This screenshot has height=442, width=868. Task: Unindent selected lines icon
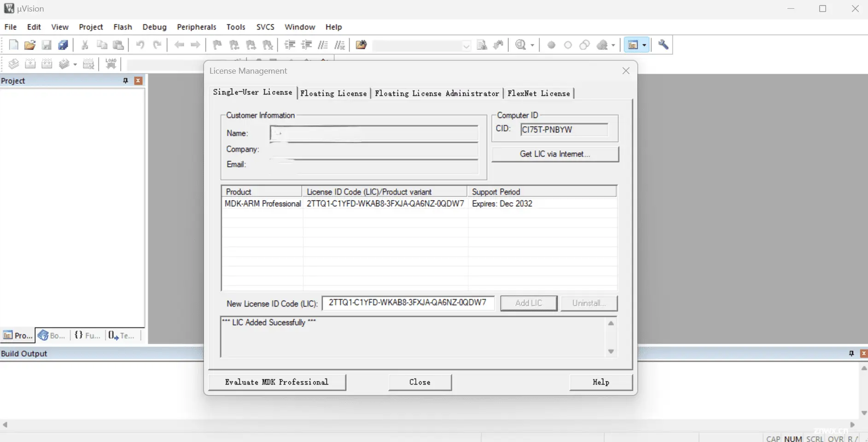click(x=306, y=45)
